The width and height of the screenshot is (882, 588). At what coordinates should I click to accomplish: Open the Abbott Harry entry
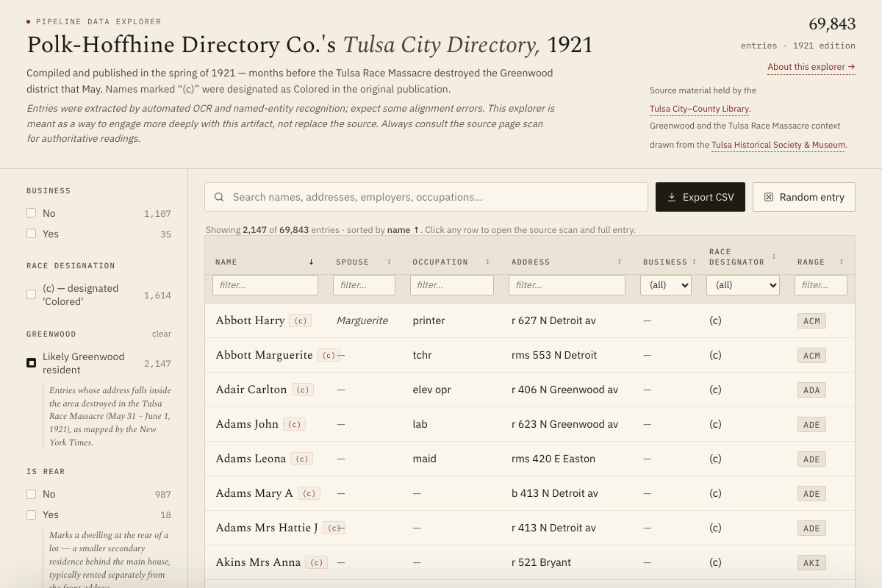click(530, 320)
